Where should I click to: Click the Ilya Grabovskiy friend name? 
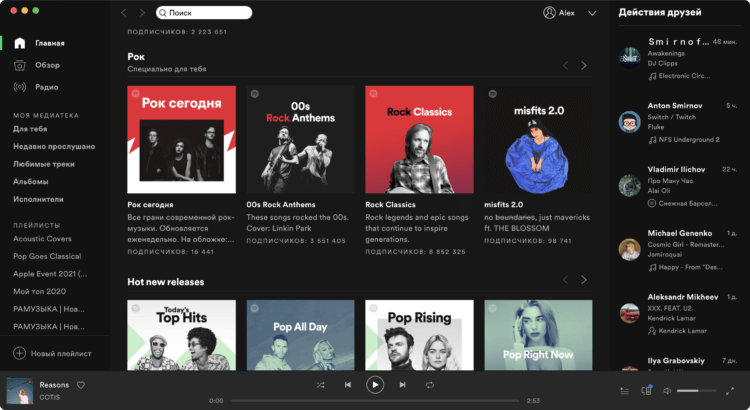pyautogui.click(x=676, y=361)
